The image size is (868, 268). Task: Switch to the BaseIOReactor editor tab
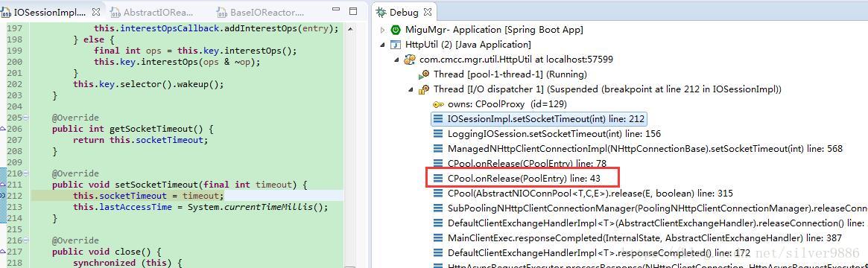tap(261, 12)
